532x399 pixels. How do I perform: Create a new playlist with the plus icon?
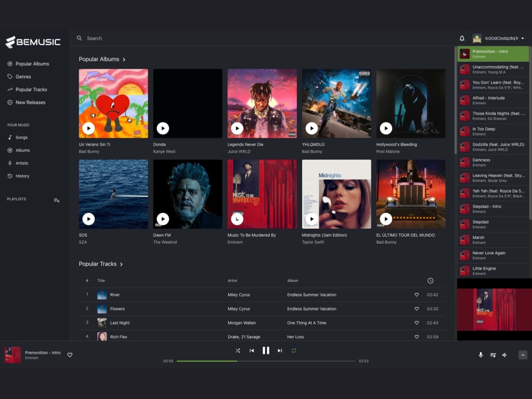(x=56, y=200)
